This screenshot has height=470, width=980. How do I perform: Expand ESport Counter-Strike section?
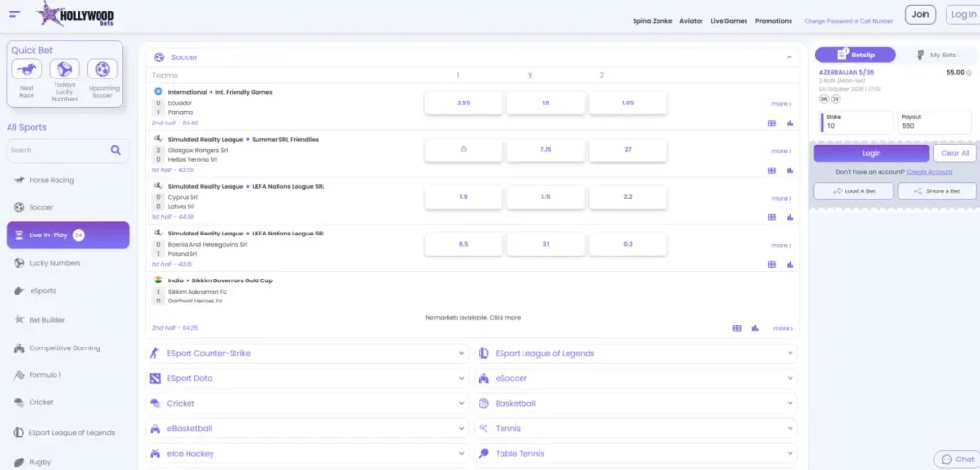(307, 353)
